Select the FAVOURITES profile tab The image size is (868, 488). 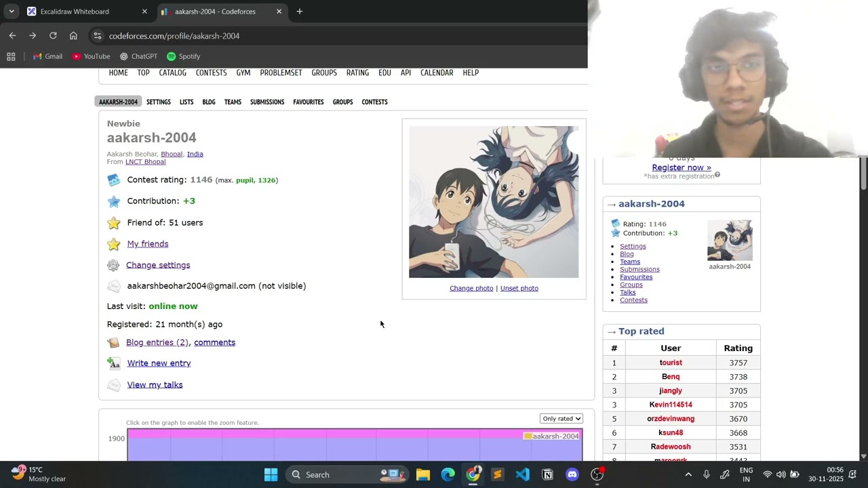click(x=308, y=102)
